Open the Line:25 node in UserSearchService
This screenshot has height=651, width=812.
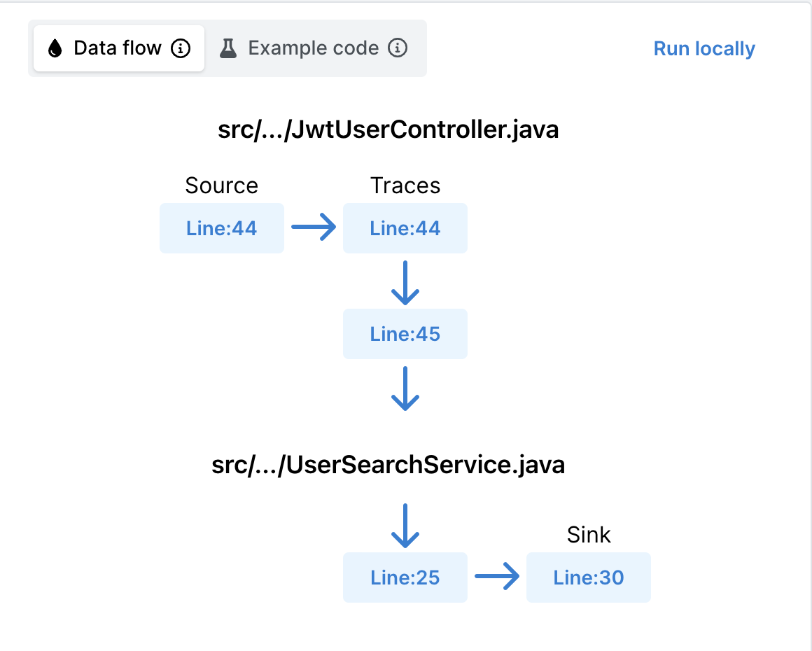(405, 577)
